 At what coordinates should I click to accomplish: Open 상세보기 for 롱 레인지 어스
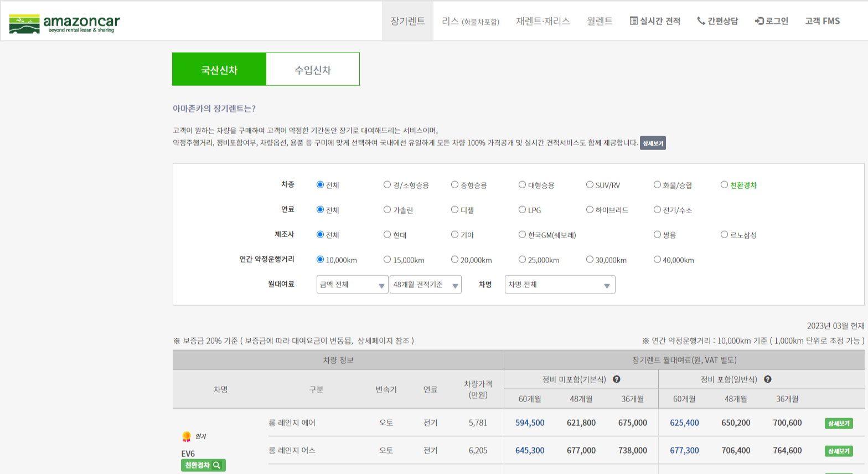click(839, 451)
